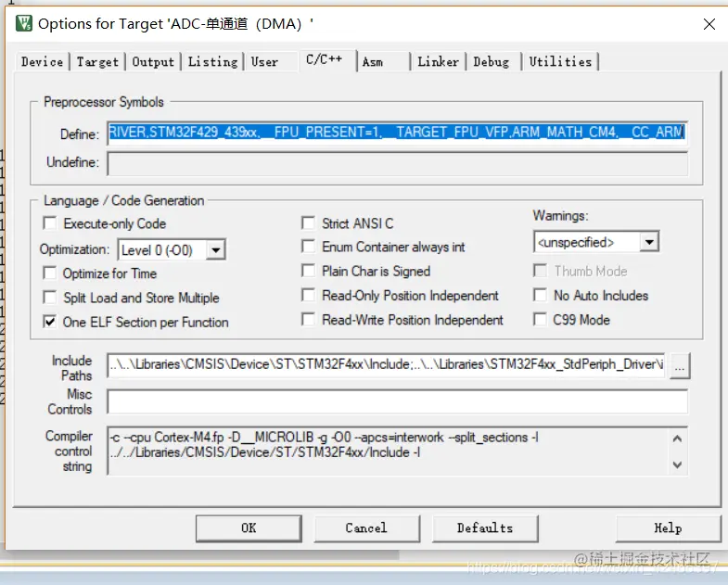This screenshot has height=585, width=728.
Task: Restore settings with Defaults button
Action: click(x=485, y=528)
